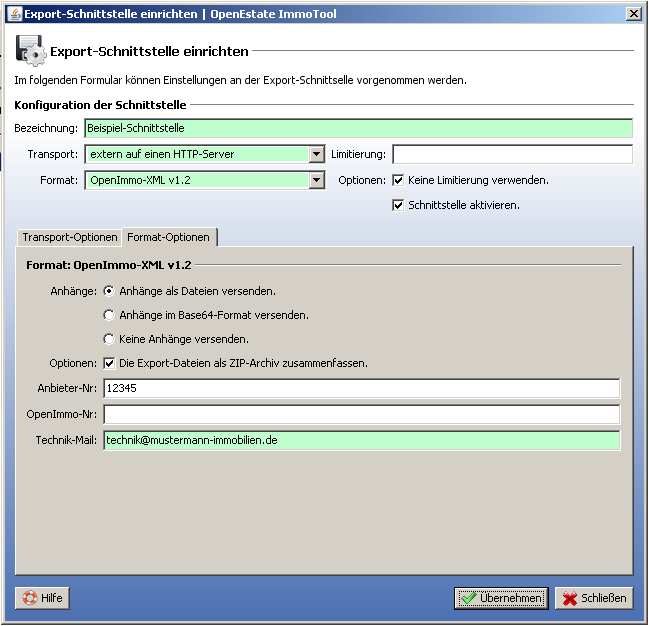
Task: Click the Anbieter-Nr field
Action: click(361, 388)
